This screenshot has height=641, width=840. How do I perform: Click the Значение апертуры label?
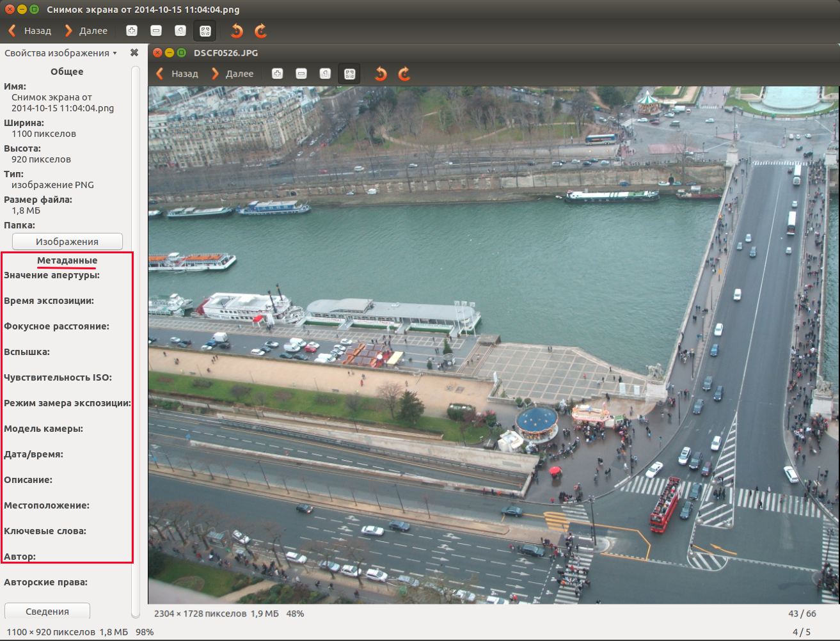pyautogui.click(x=52, y=275)
